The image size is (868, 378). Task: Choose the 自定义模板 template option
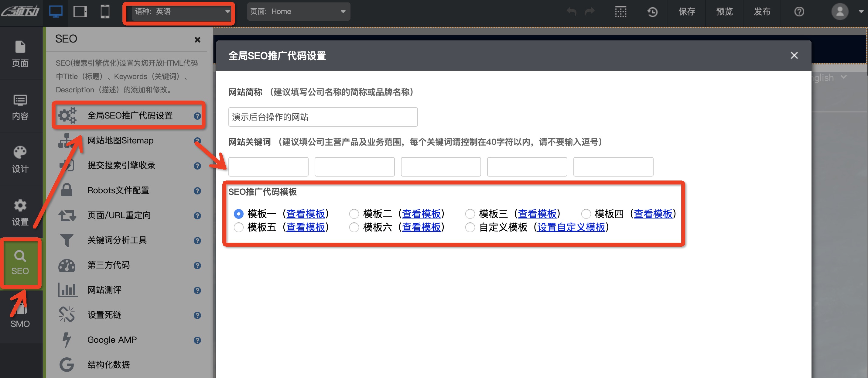[x=470, y=227]
